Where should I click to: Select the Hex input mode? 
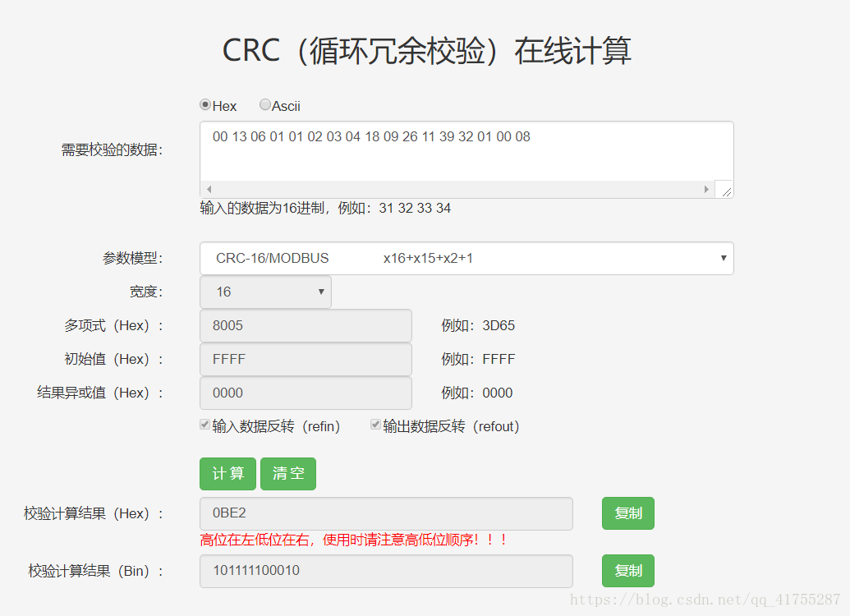(x=205, y=104)
